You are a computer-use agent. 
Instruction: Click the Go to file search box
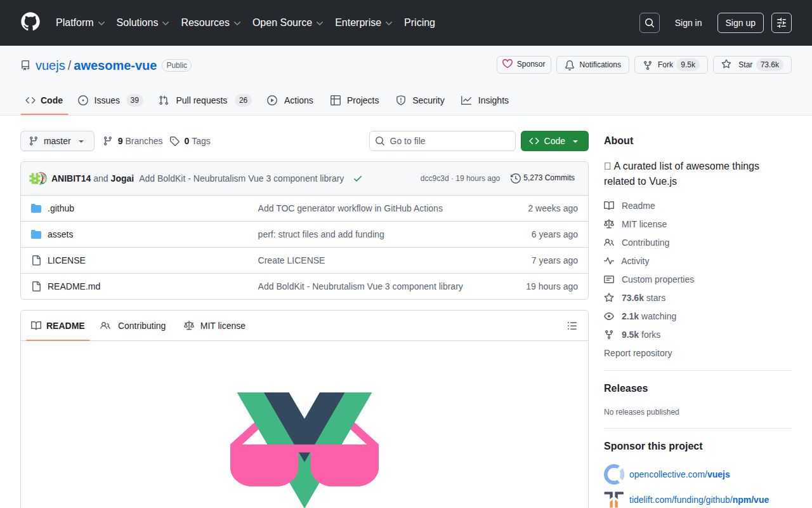442,141
